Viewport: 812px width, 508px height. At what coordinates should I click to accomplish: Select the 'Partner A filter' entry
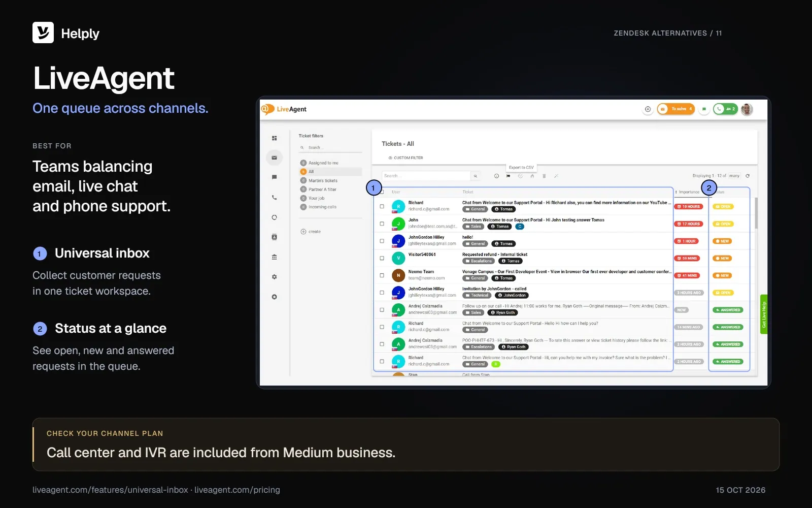click(x=330, y=189)
